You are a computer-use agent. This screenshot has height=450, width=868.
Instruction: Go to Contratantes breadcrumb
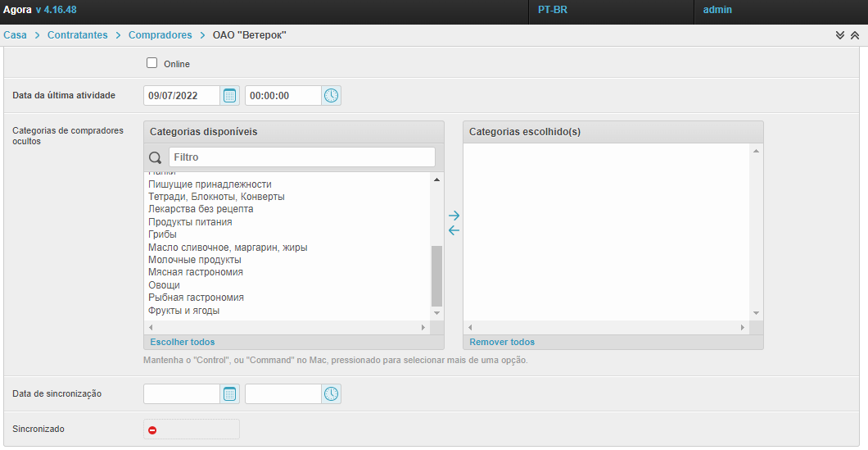click(x=77, y=35)
